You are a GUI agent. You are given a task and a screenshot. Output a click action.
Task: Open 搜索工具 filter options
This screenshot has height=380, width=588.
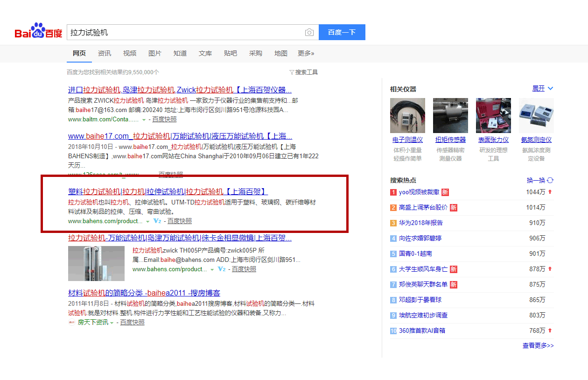(x=304, y=72)
